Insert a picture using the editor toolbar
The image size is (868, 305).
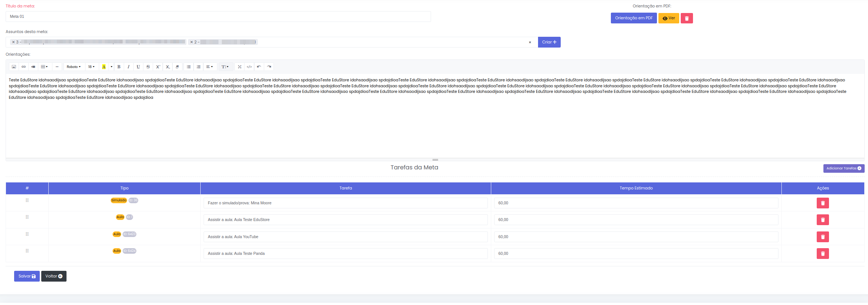point(14,67)
